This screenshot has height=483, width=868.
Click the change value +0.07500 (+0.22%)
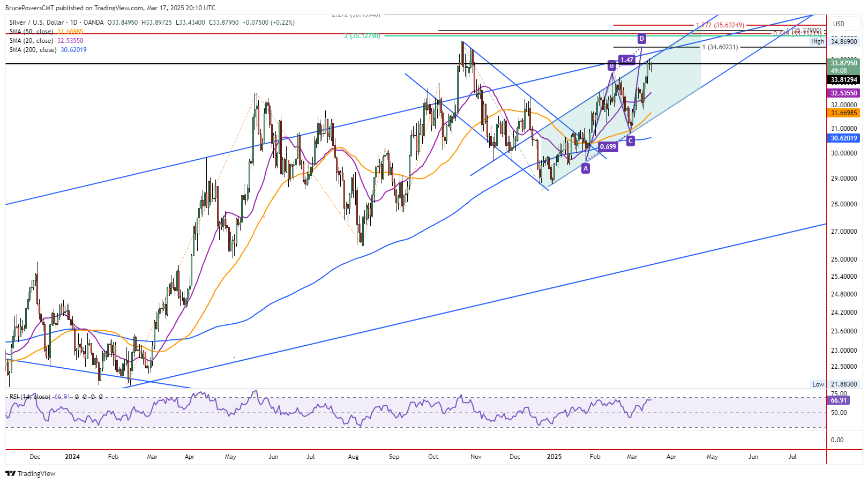pos(268,23)
